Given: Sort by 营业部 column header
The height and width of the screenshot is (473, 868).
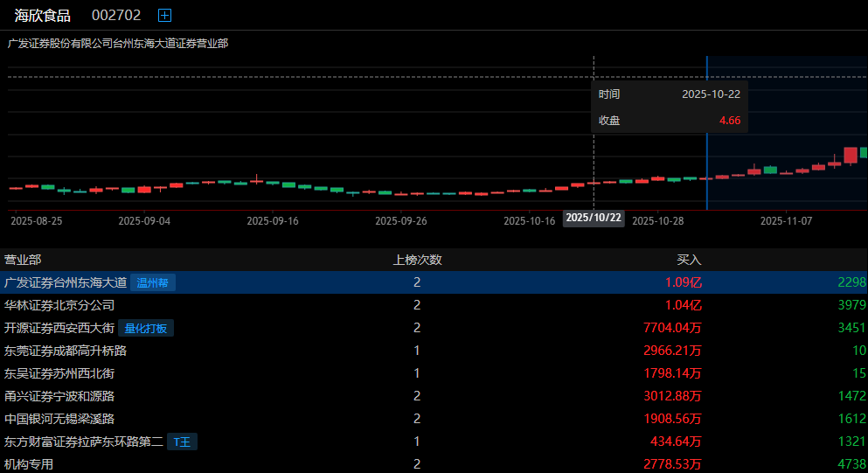Looking at the screenshot, I should (x=23, y=260).
